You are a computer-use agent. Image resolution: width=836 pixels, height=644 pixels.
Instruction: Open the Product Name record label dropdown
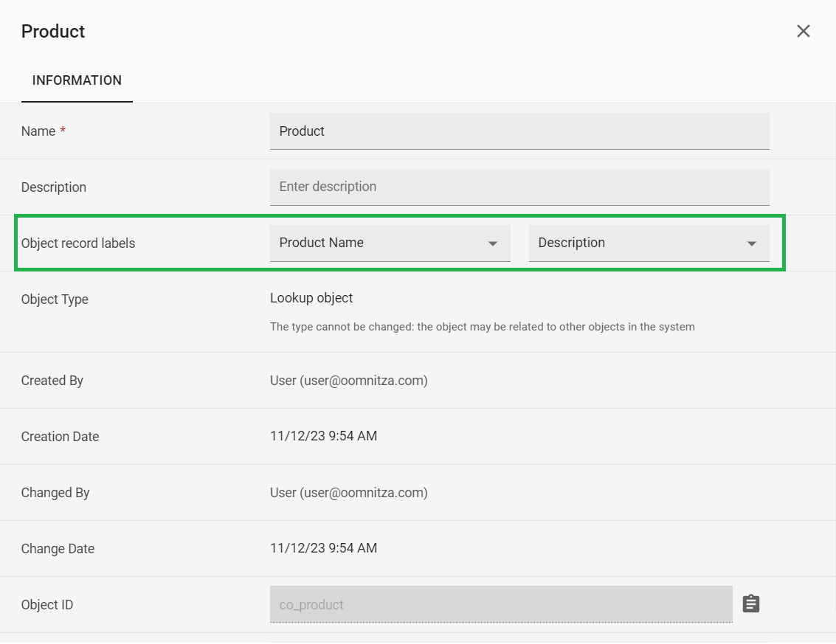380,243
